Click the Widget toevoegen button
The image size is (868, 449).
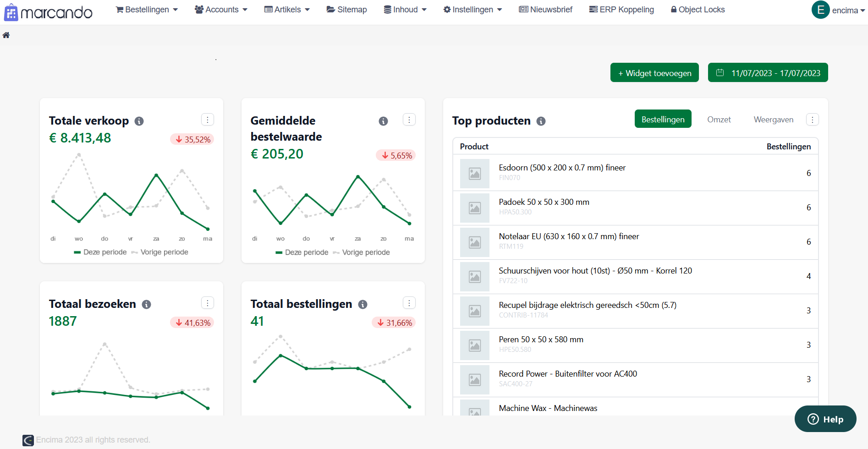[x=654, y=73]
